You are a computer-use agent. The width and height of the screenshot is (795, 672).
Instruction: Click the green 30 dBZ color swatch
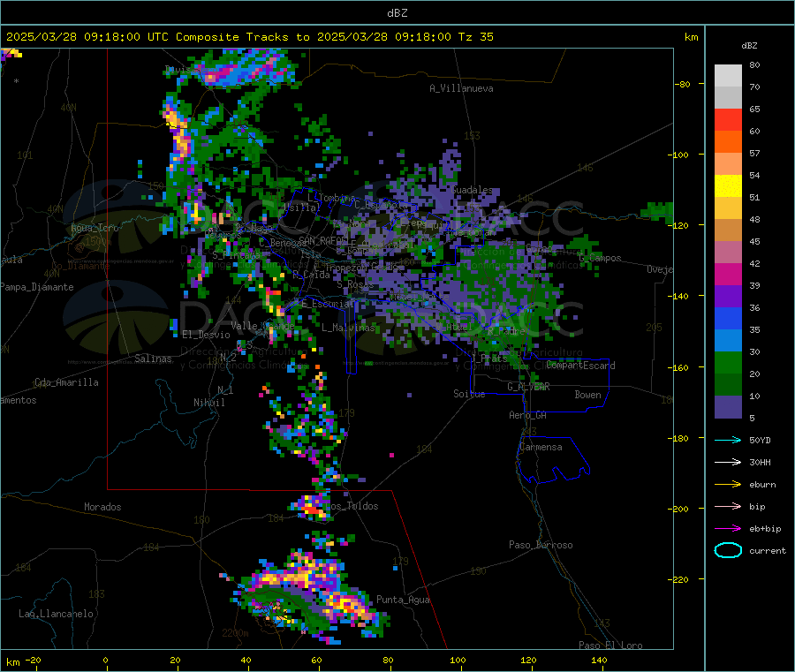coord(728,362)
